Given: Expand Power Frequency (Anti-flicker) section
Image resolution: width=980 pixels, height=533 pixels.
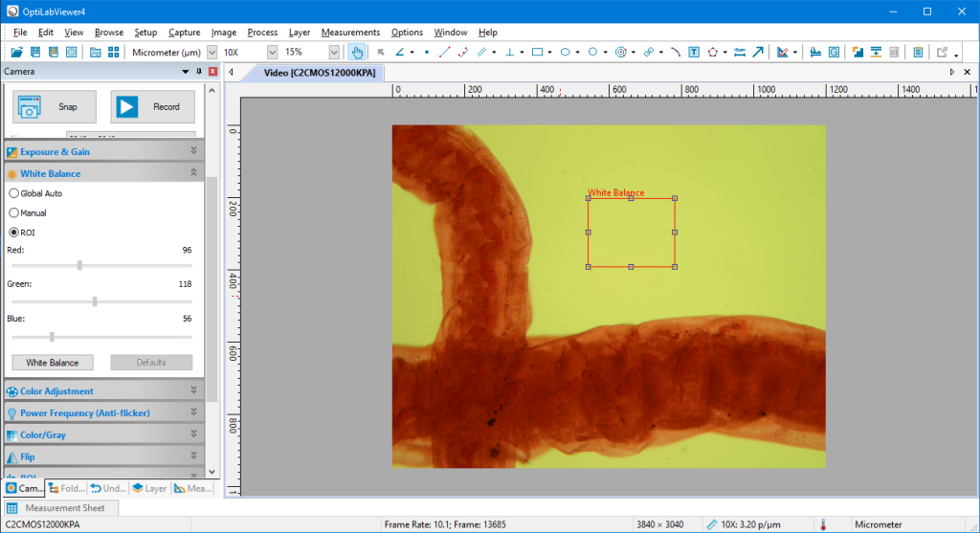Looking at the screenshot, I should click(x=103, y=412).
